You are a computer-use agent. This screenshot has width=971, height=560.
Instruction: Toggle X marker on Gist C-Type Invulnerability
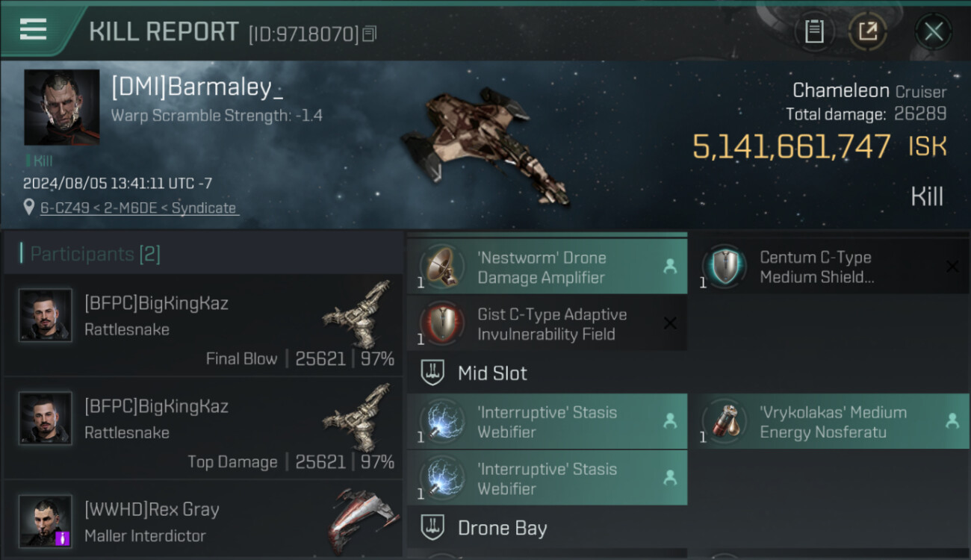pyautogui.click(x=670, y=323)
